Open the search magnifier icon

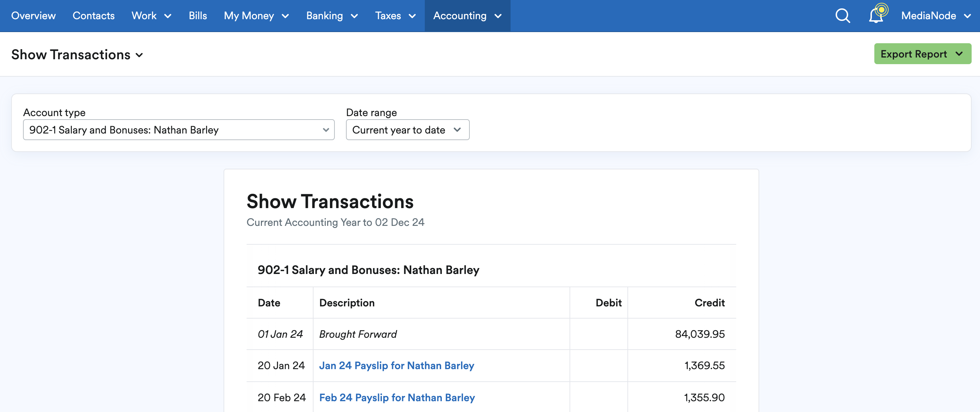[842, 16]
